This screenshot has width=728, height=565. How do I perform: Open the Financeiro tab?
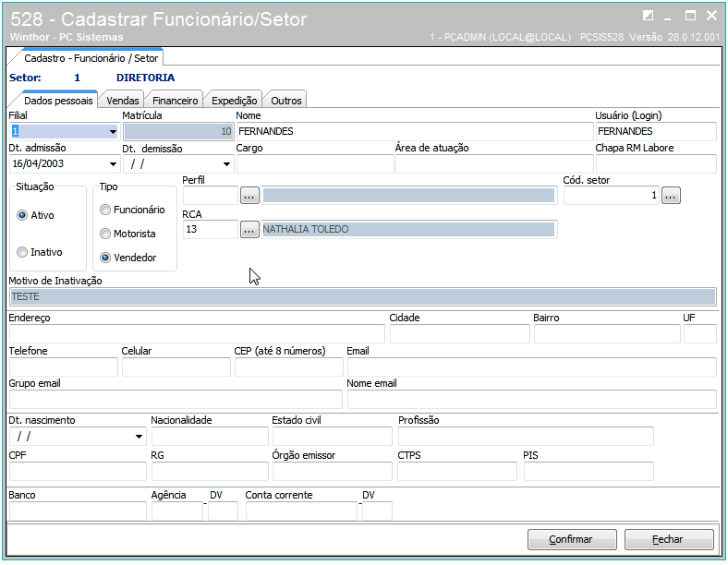coord(175,101)
